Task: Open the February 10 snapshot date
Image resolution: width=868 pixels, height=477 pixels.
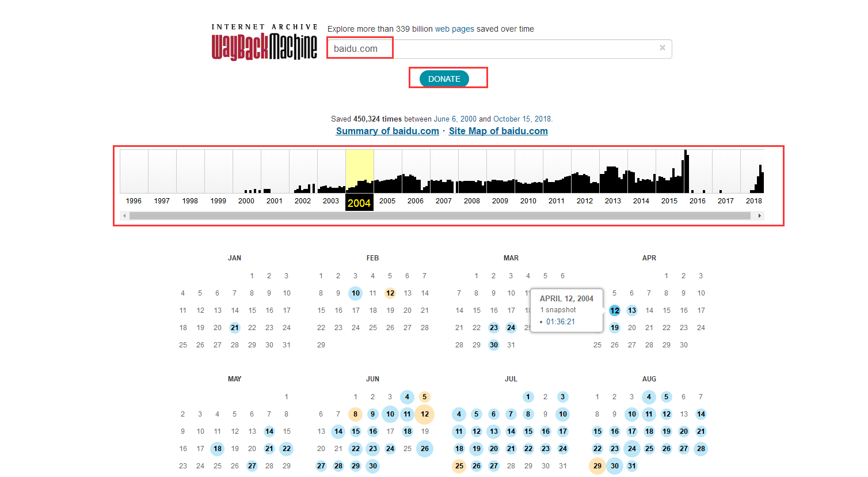Action: [356, 293]
